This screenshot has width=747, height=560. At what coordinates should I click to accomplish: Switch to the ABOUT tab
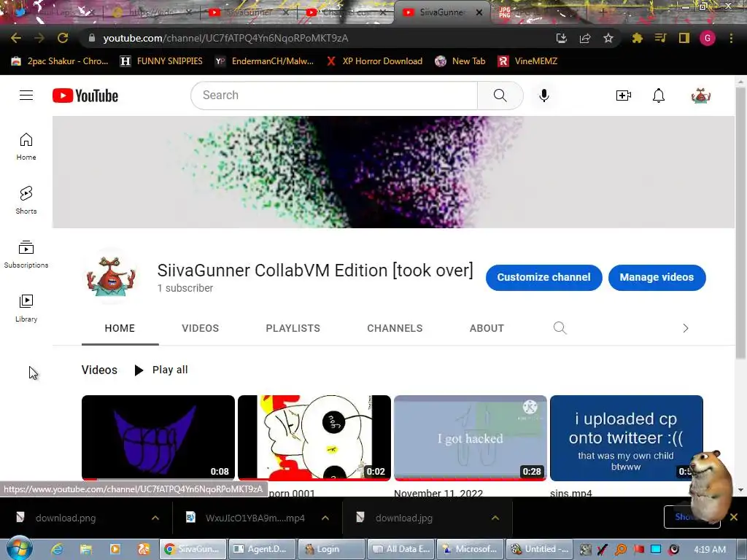click(487, 328)
